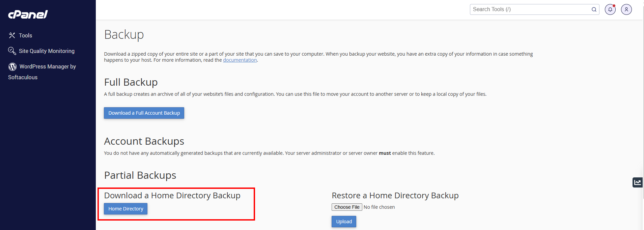Screen dimensions: 644x230
Task: Click the Home Directory download button
Action: 126,209
